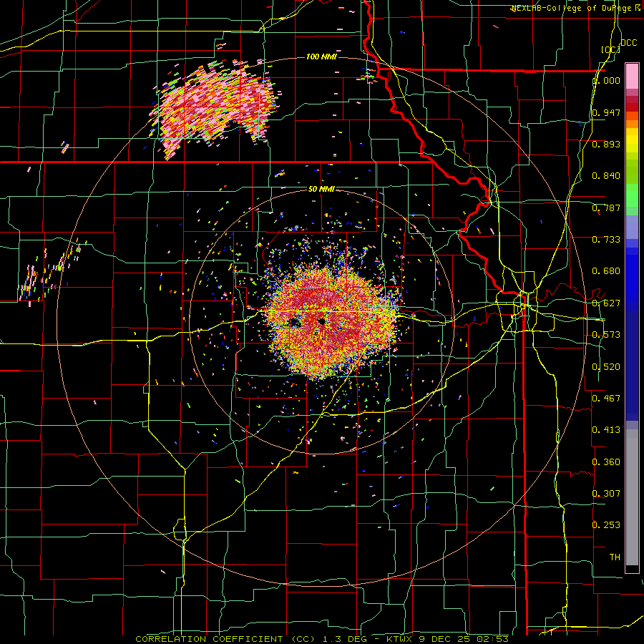This screenshot has width=644, height=644.
Task: Click the TH label at scale bottom
Action: click(x=615, y=557)
